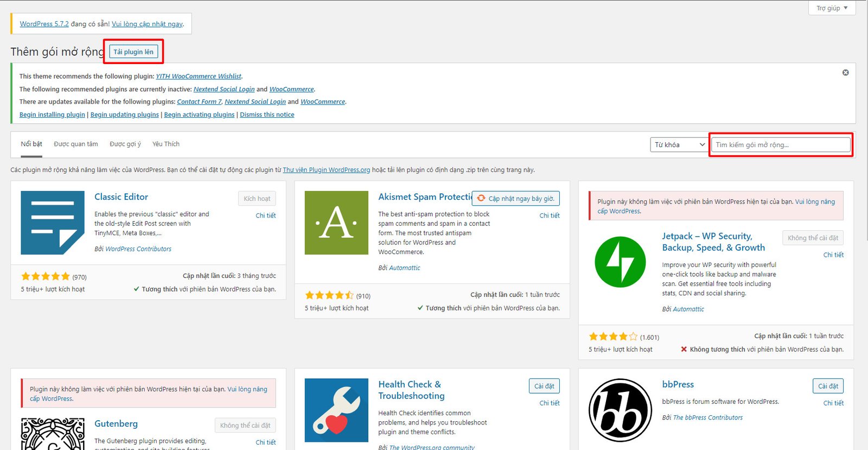This screenshot has width=868, height=450.
Task: Click Begin installing plugin link
Action: (52, 115)
